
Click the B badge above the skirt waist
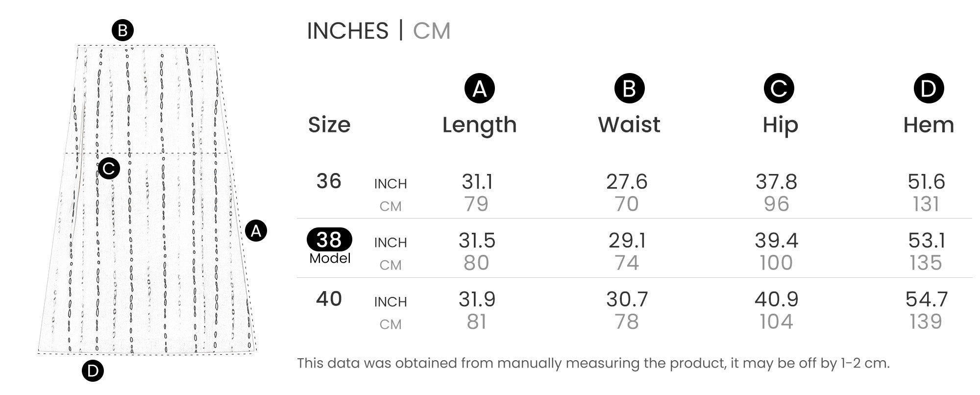122,30
